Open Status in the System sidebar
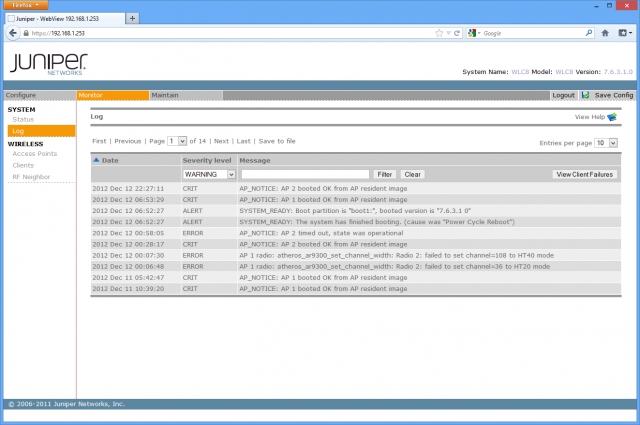This screenshot has height=425, width=640. coord(23,119)
